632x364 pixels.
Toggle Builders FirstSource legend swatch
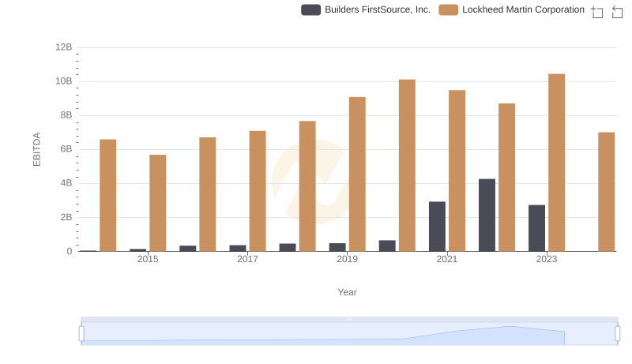pyautogui.click(x=310, y=9)
